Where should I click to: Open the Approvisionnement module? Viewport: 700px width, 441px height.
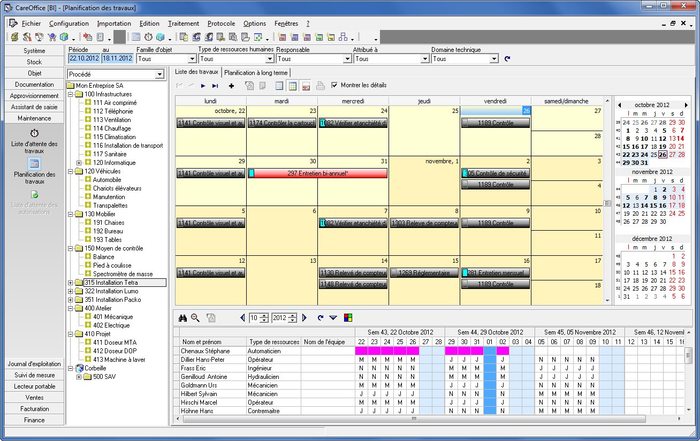pyautogui.click(x=34, y=96)
